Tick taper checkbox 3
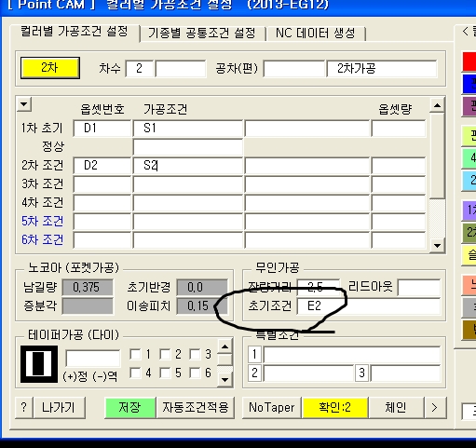476x448 pixels. click(196, 354)
